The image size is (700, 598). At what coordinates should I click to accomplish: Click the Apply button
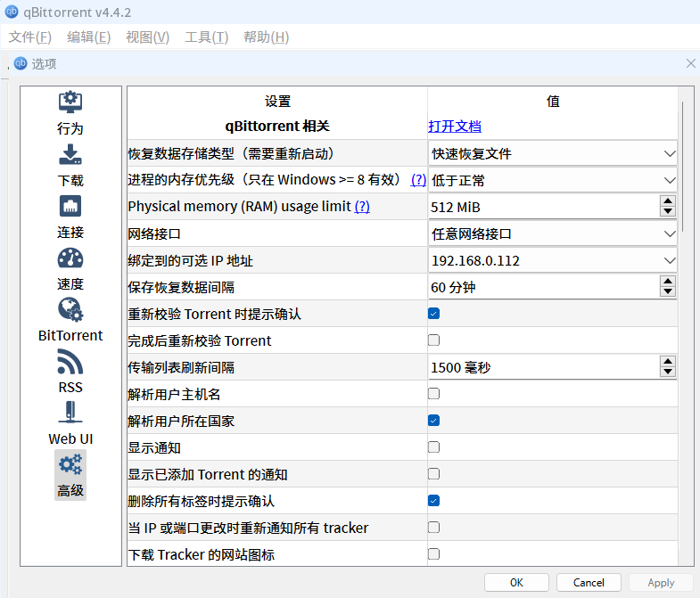point(661,582)
